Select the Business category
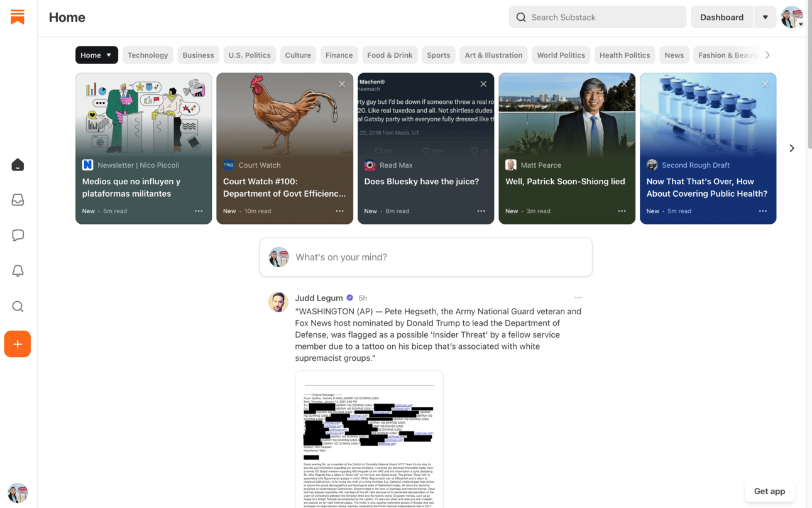 198,55
